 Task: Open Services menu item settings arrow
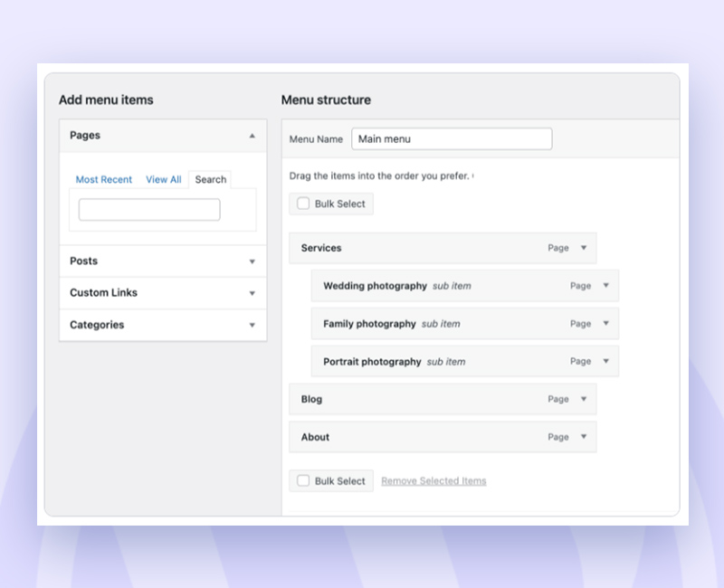coord(584,248)
